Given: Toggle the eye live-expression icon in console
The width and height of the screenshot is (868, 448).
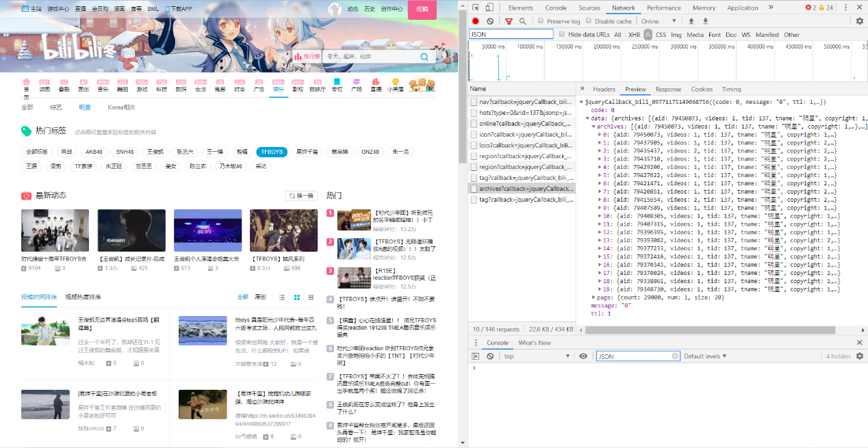Looking at the screenshot, I should coord(583,356).
